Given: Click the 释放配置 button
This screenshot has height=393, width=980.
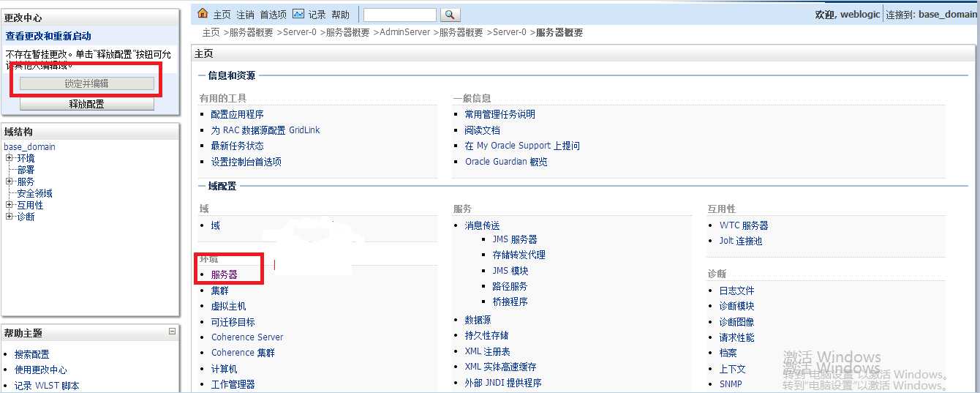Looking at the screenshot, I should pyautogui.click(x=87, y=104).
